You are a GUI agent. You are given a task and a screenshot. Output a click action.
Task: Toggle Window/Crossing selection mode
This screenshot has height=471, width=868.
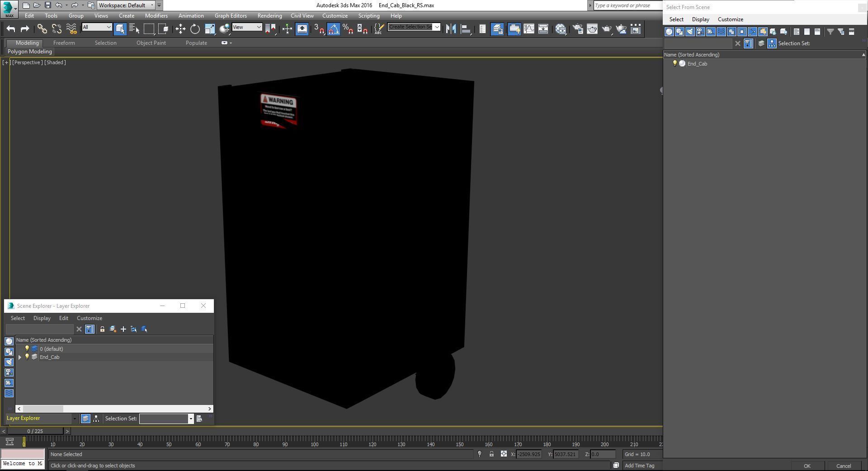click(x=164, y=29)
